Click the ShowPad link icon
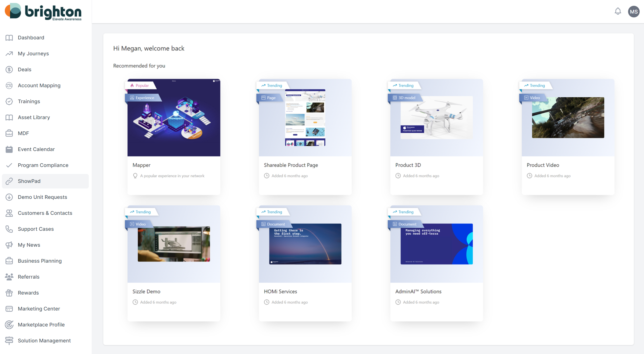Image resolution: width=644 pixels, height=354 pixels. [x=9, y=181]
